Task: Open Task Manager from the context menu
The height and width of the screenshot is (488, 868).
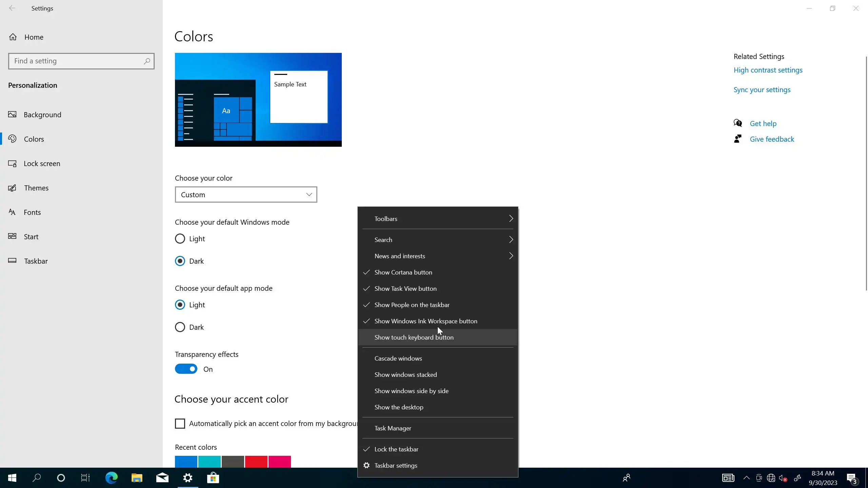Action: [393, 428]
